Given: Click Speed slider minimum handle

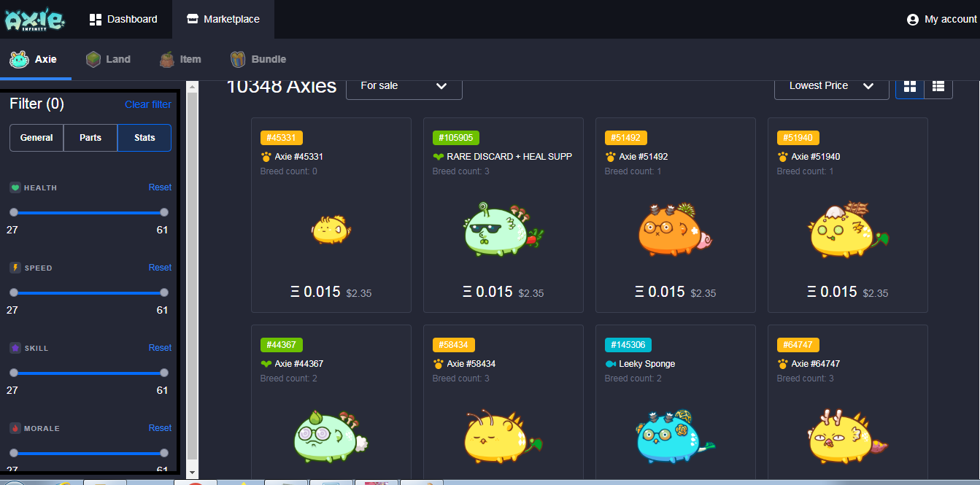Looking at the screenshot, I should click(13, 292).
